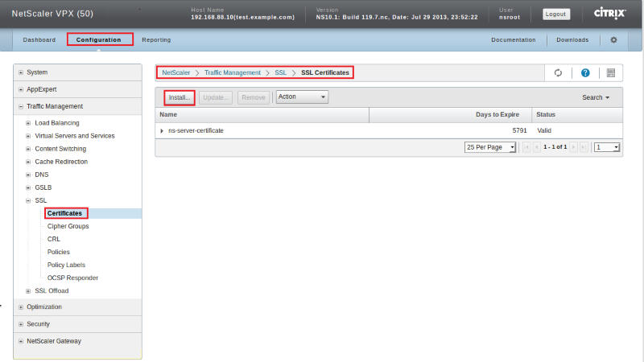The height and width of the screenshot is (362, 644).
Task: Expand the Content Switching node
Action: (28, 149)
